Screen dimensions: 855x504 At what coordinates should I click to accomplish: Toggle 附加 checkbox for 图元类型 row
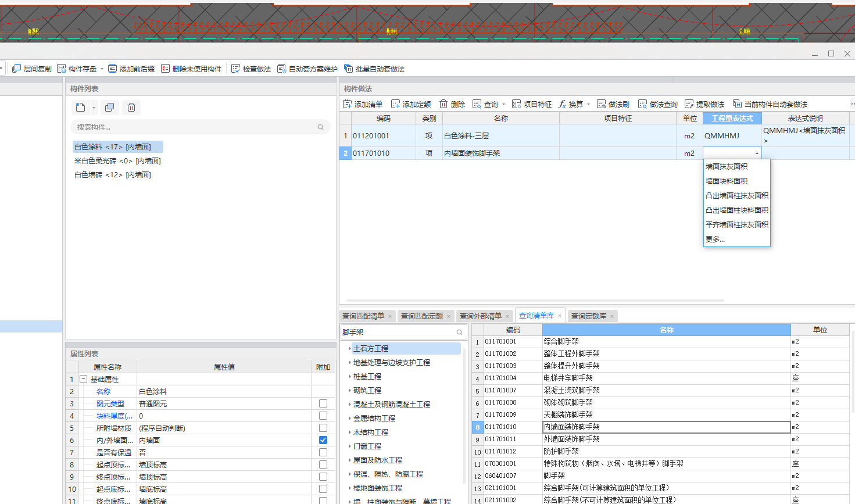click(x=323, y=403)
